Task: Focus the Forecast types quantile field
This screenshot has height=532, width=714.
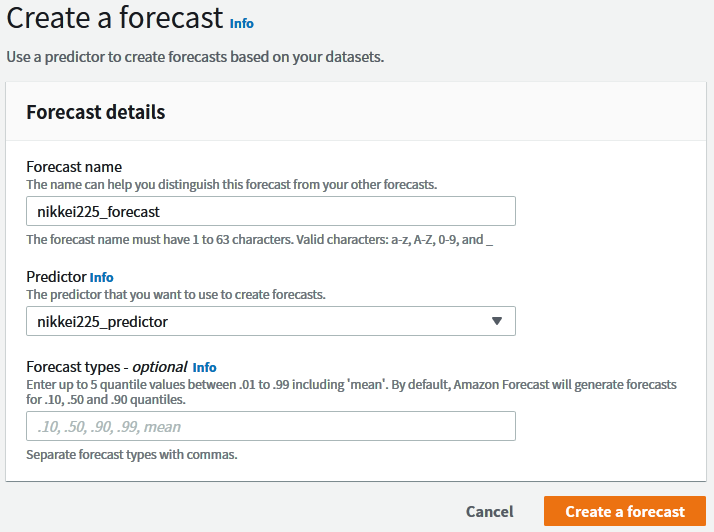Action: click(270, 426)
